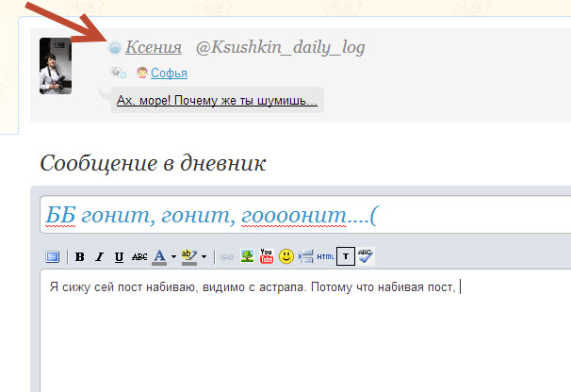Click the plain text T button
The image size is (571, 392).
[346, 256]
